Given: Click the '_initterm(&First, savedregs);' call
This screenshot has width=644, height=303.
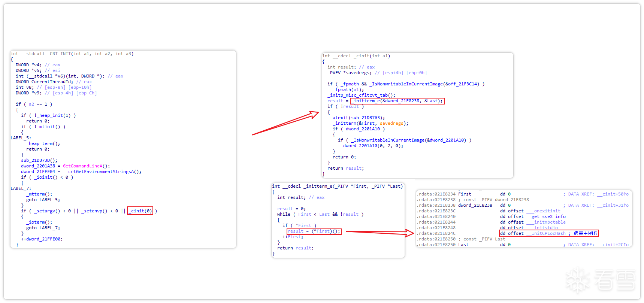Looking at the screenshot, I should 371,123.
